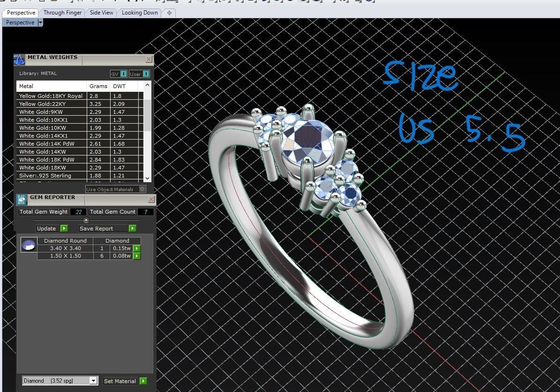The width and height of the screenshot is (560, 392).
Task: Select the White Gold:14KW row
Action: (80, 151)
